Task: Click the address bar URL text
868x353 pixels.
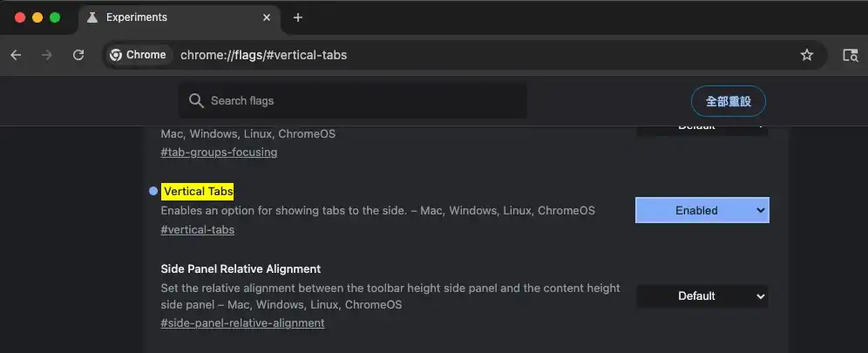Action: pyautogui.click(x=263, y=55)
